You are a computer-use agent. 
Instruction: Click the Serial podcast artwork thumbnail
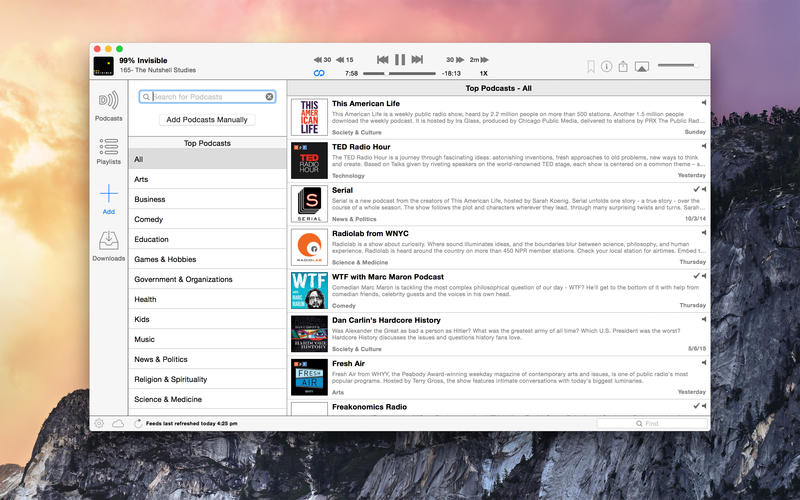309,204
